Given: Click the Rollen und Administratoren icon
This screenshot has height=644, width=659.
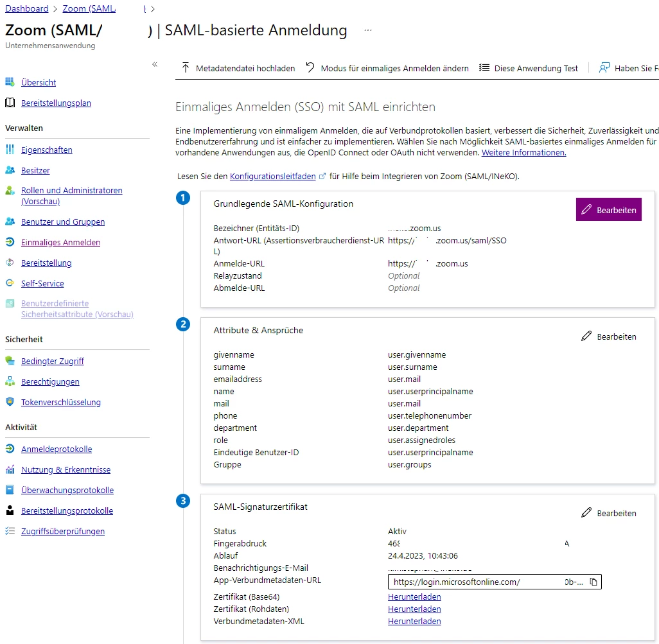Looking at the screenshot, I should coord(10,190).
